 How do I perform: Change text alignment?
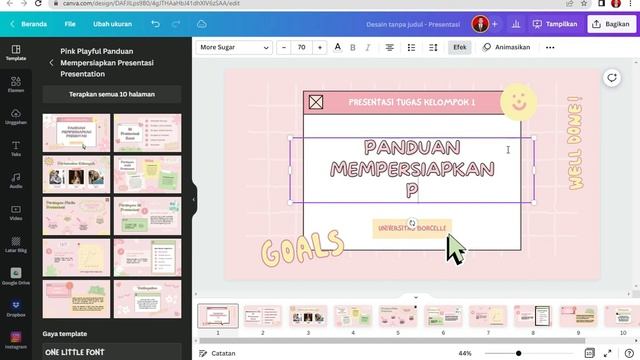point(390,47)
